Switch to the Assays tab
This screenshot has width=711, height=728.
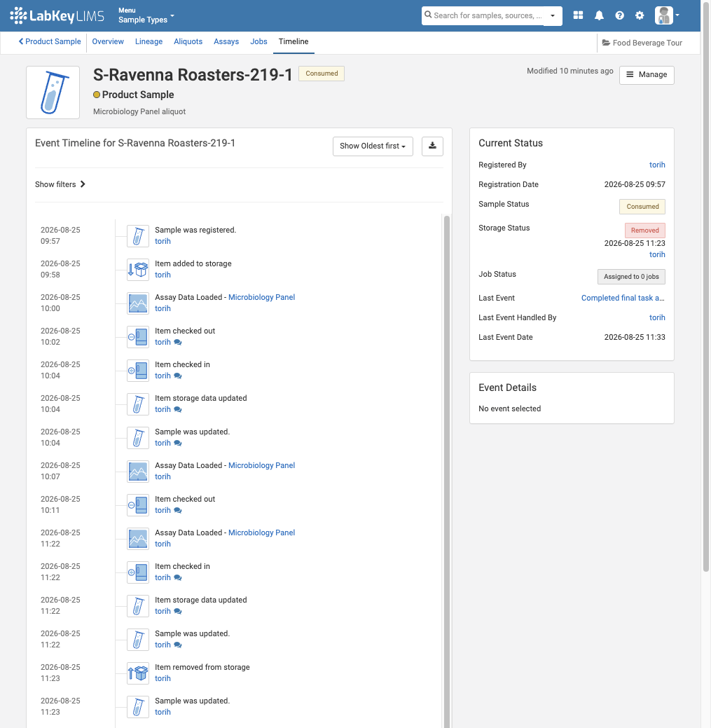tap(226, 41)
